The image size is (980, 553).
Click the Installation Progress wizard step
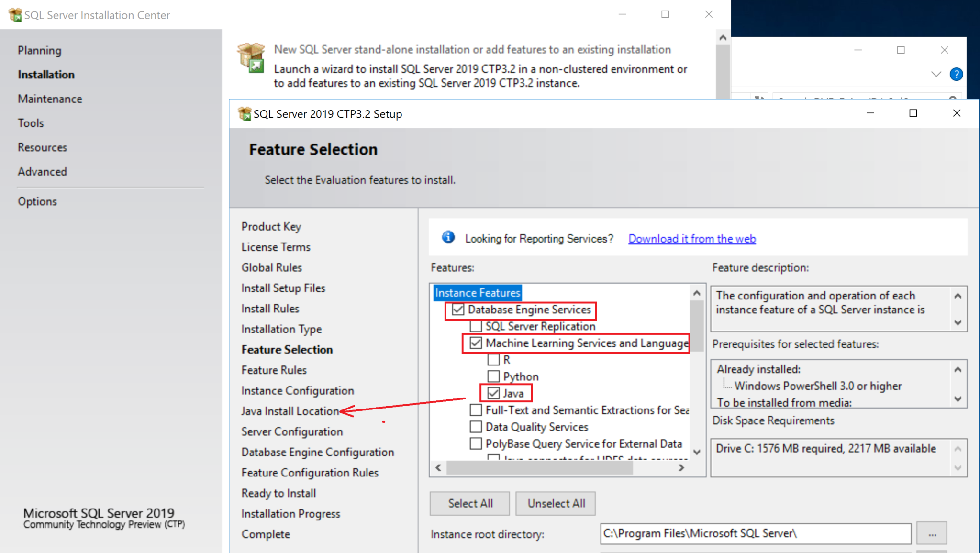click(291, 514)
